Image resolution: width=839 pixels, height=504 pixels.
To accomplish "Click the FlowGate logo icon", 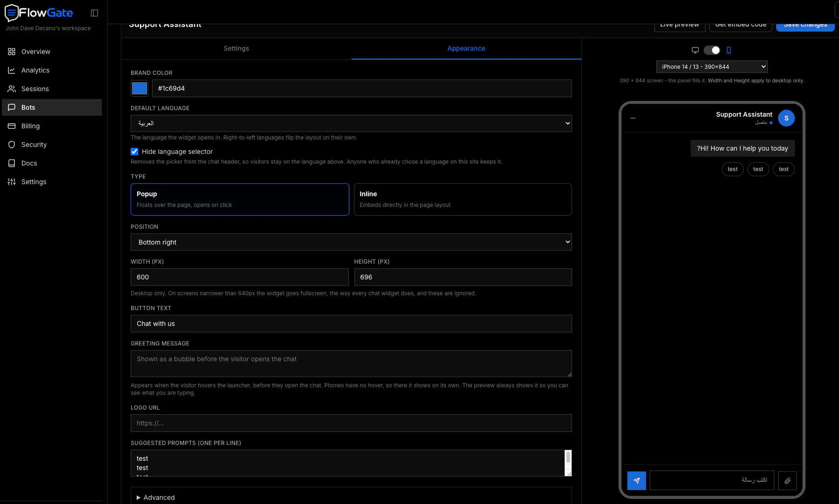I will click(11, 13).
